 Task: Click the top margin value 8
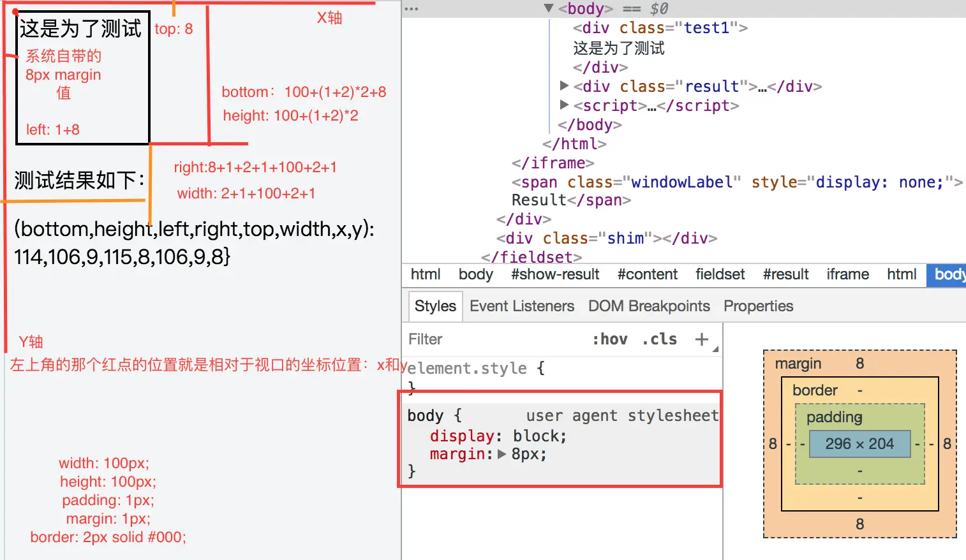coord(859,364)
